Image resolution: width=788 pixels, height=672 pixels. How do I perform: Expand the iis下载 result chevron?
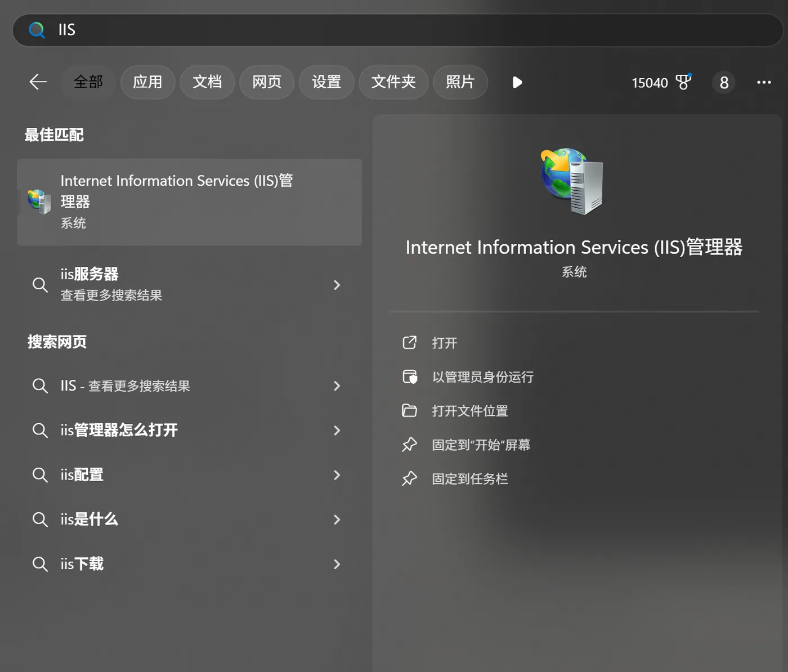pos(337,564)
